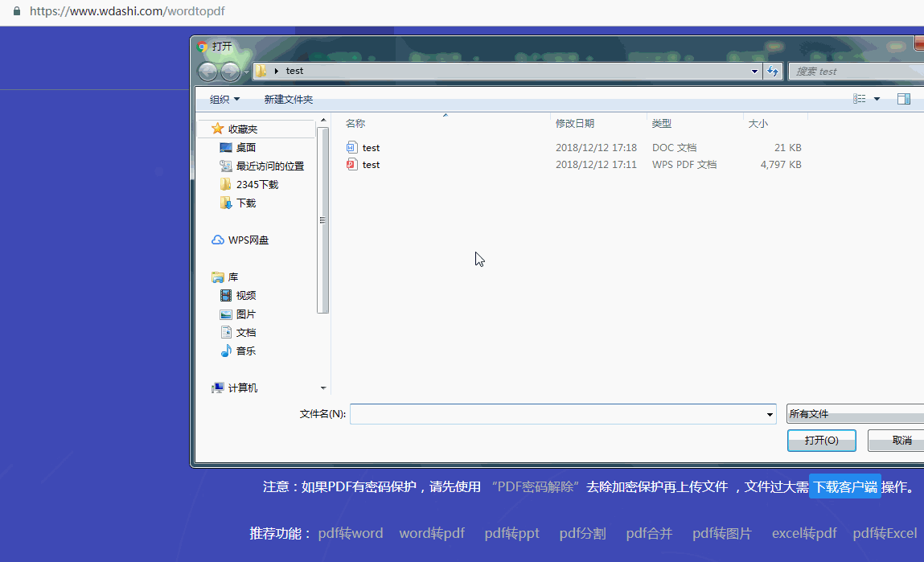Click the sidebar scroll down arrow
Screen dimensions: 924x562
322,388
